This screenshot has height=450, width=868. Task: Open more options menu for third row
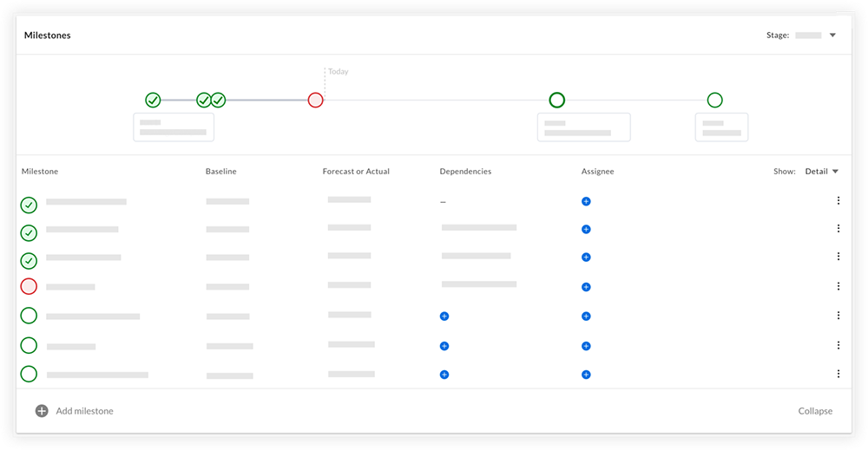pyautogui.click(x=838, y=257)
